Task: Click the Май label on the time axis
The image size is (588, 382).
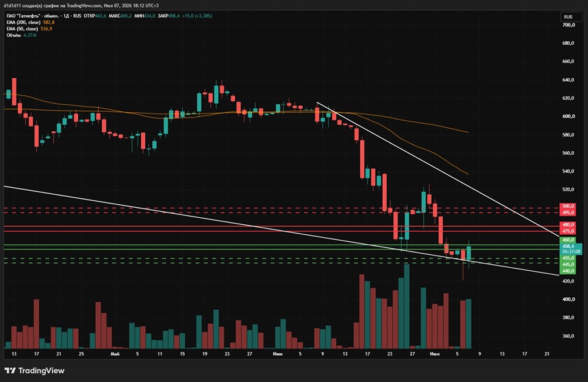Action: (115, 354)
